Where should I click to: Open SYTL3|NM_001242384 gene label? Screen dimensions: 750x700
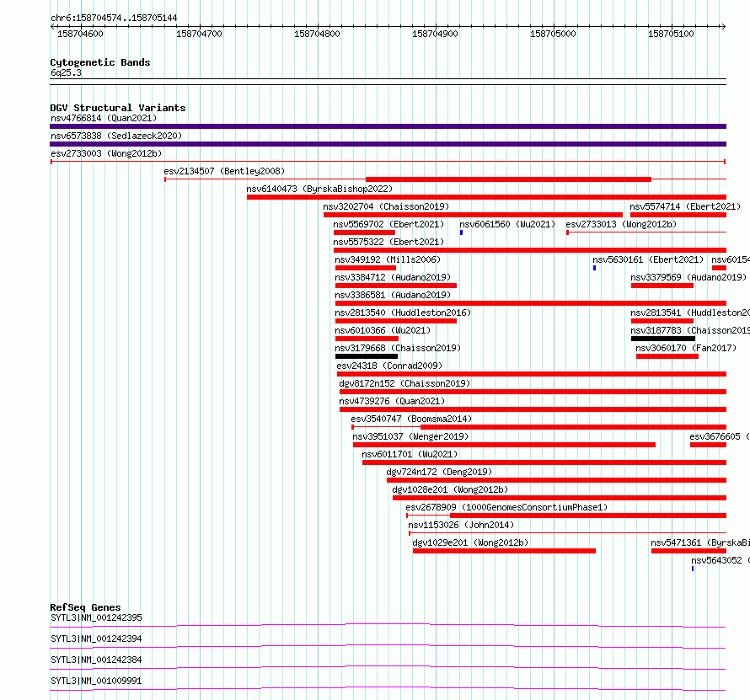click(96, 660)
